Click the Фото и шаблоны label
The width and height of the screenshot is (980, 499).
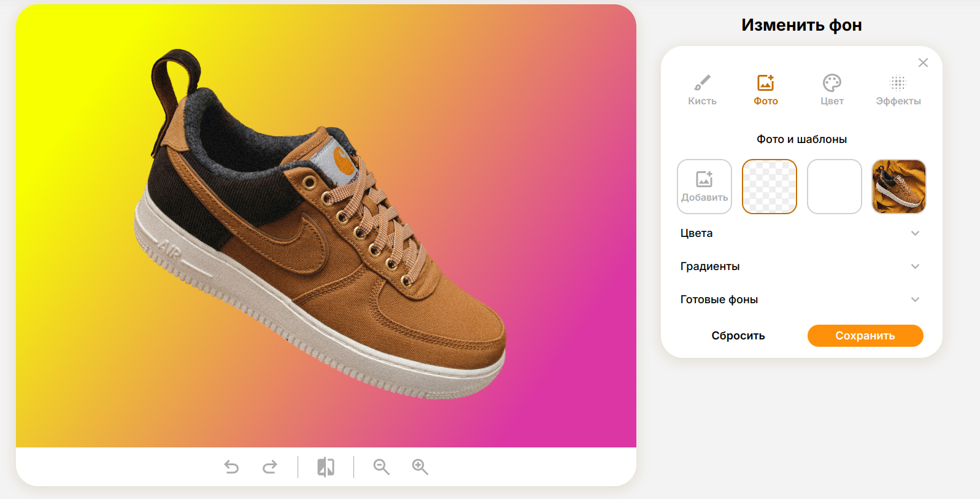(801, 139)
